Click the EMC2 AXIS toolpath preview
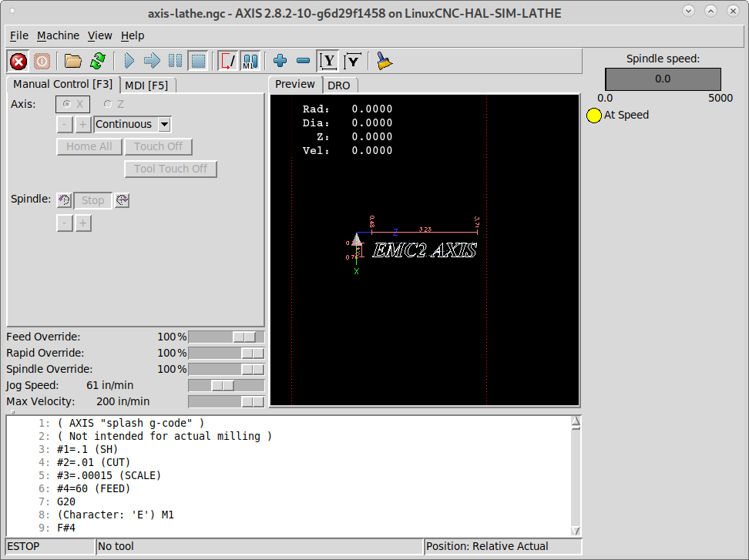The height and width of the screenshot is (560, 749). pyautogui.click(x=424, y=250)
